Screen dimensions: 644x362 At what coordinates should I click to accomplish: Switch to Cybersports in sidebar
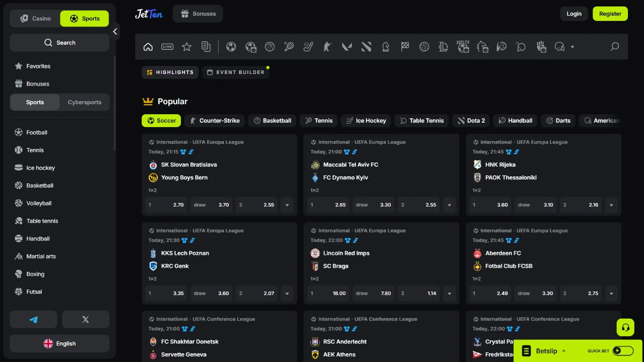pos(85,102)
